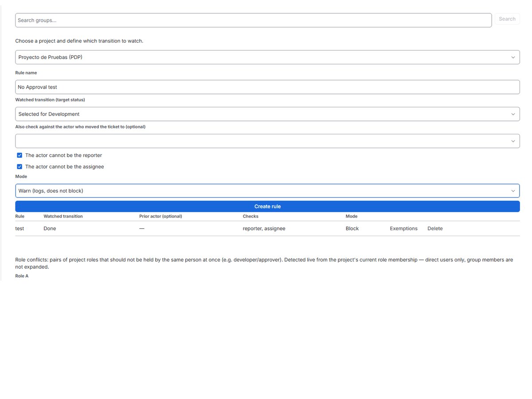Click the chevron of the Watched transition dropdown
Screen dimensions: 532x399
513,114
